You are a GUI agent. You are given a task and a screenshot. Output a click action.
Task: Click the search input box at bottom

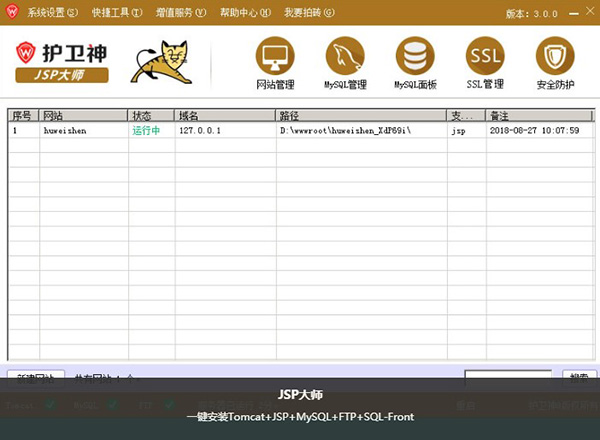tap(508, 376)
